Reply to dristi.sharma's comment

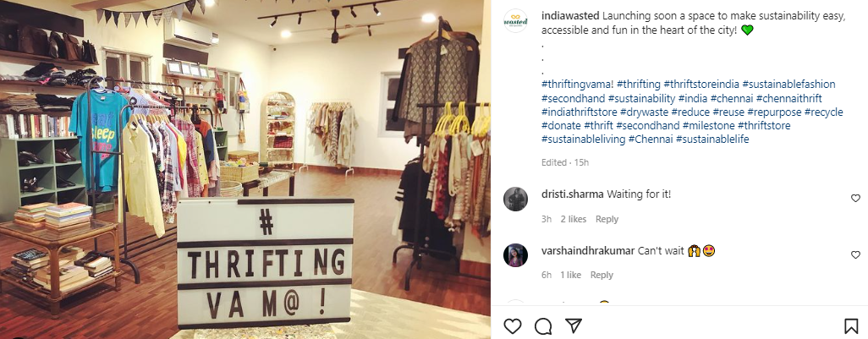(x=607, y=219)
